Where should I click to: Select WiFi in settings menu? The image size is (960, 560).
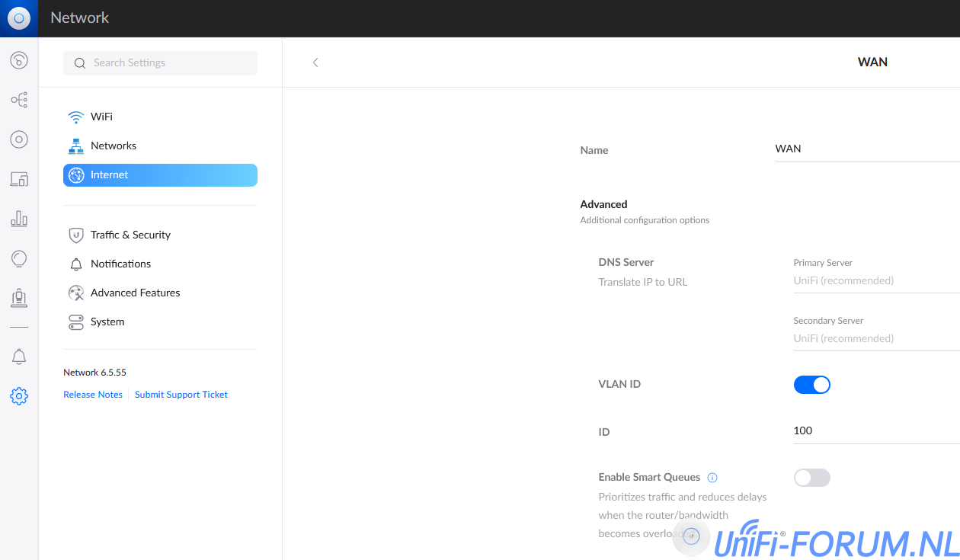101,117
